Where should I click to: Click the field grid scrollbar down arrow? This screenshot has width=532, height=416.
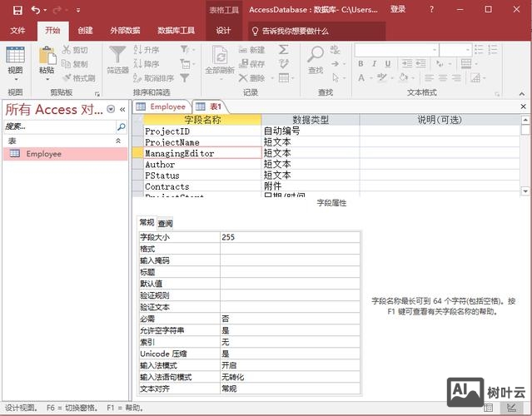point(525,191)
